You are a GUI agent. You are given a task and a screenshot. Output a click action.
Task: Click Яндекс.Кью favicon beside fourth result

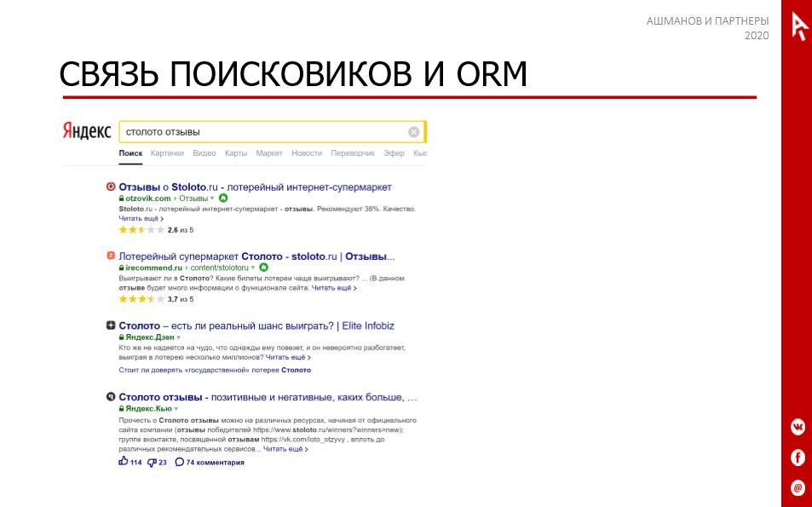110,397
